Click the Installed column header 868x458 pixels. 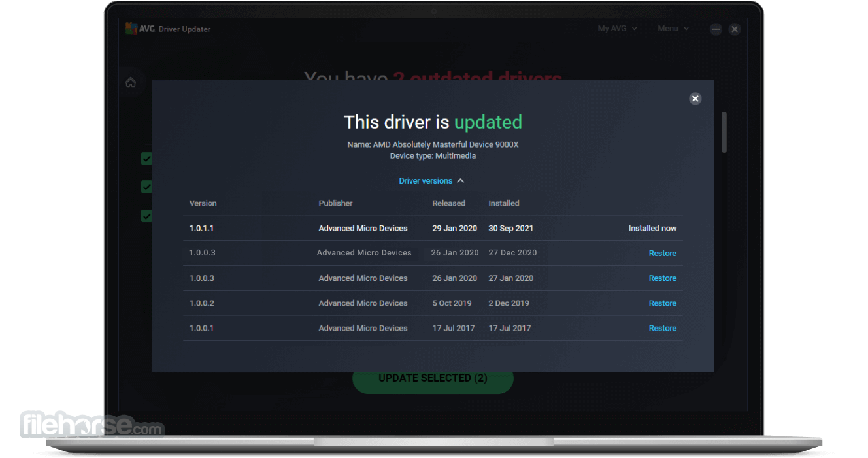coord(504,203)
